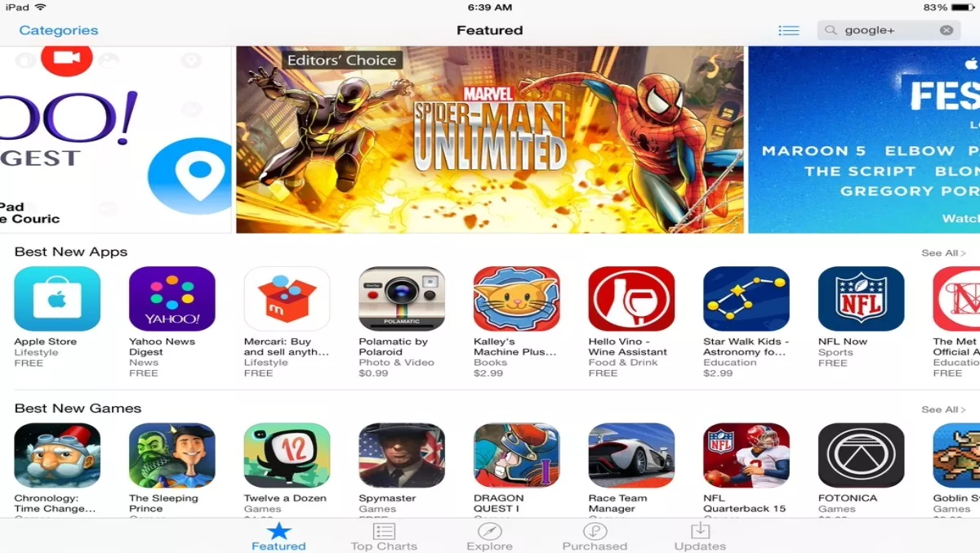Expand See All for Best New Games
980x553 pixels.
pos(943,409)
